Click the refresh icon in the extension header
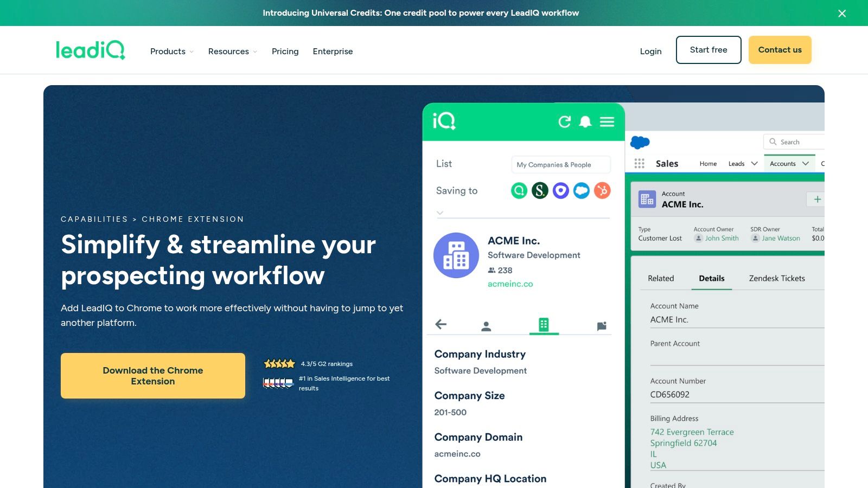The image size is (868, 488). (564, 122)
